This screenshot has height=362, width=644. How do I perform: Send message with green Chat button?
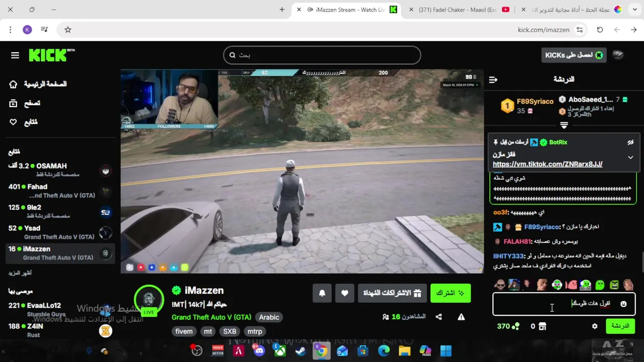(x=620, y=326)
